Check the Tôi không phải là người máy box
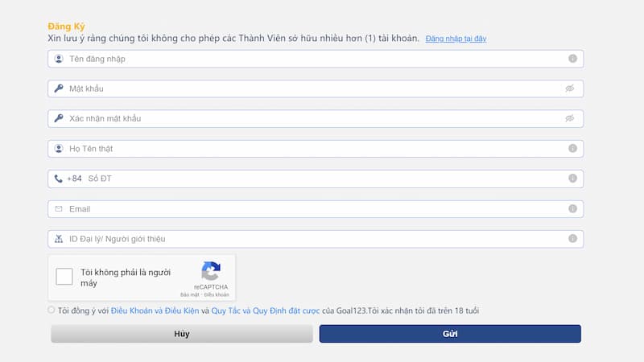The width and height of the screenshot is (644, 362). click(x=64, y=278)
